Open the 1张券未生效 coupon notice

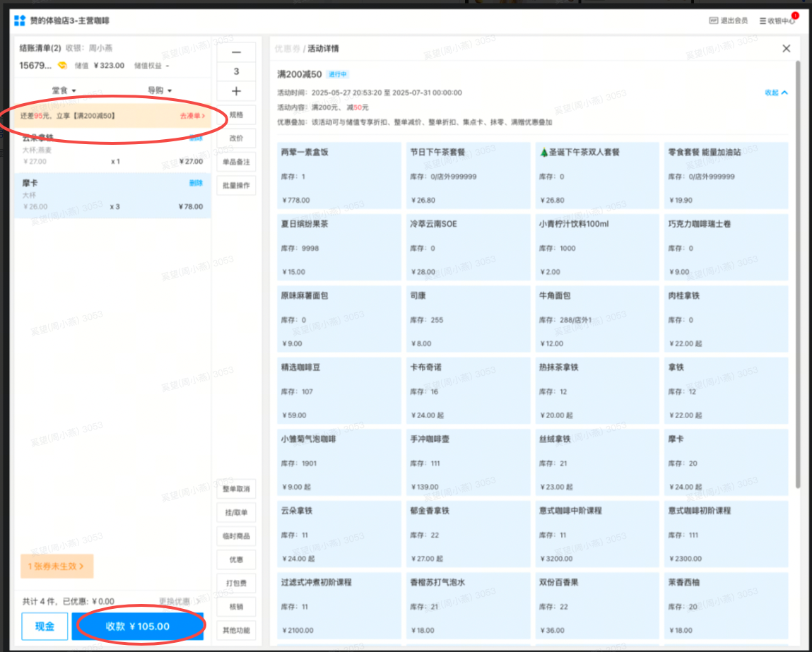[x=57, y=566]
